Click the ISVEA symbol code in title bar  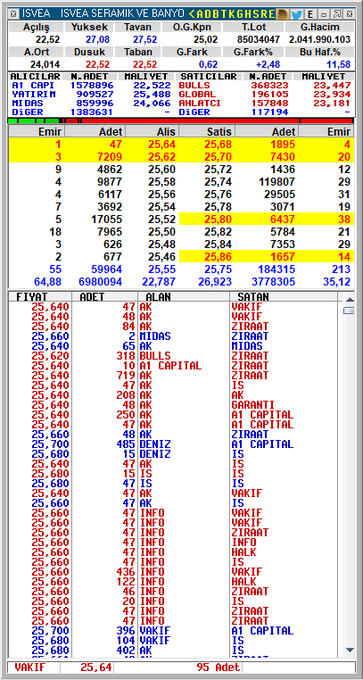pyautogui.click(x=36, y=14)
